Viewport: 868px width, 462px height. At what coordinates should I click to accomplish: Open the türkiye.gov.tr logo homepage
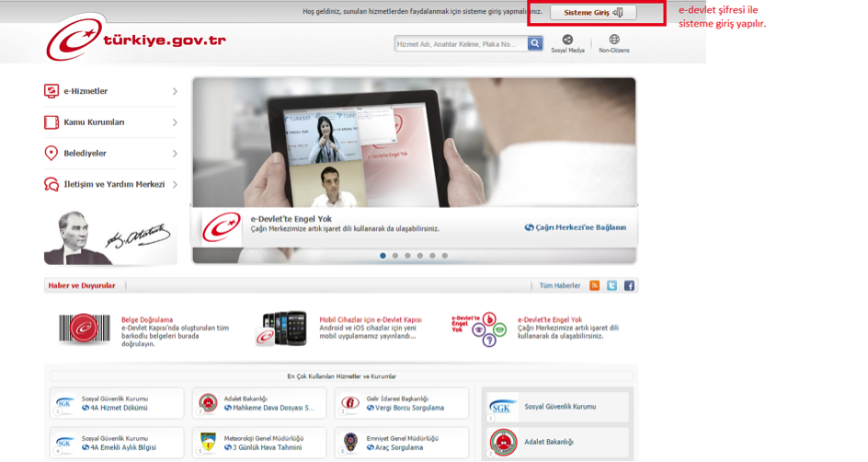(x=136, y=39)
